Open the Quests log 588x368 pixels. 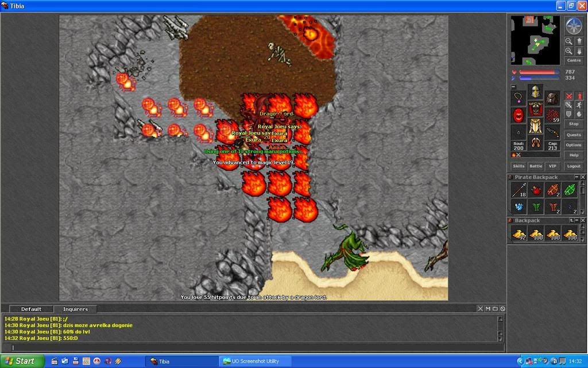[574, 135]
